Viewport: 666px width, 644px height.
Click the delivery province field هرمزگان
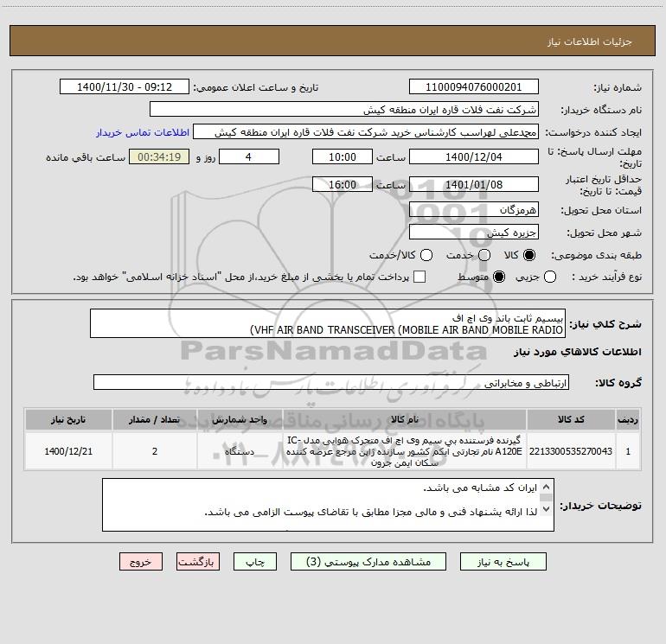tap(474, 209)
